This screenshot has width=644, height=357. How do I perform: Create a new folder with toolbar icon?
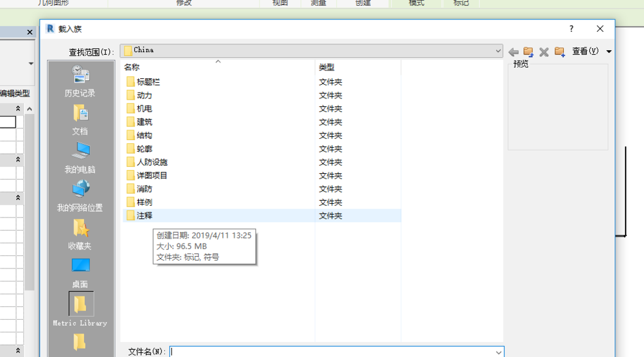[559, 51]
